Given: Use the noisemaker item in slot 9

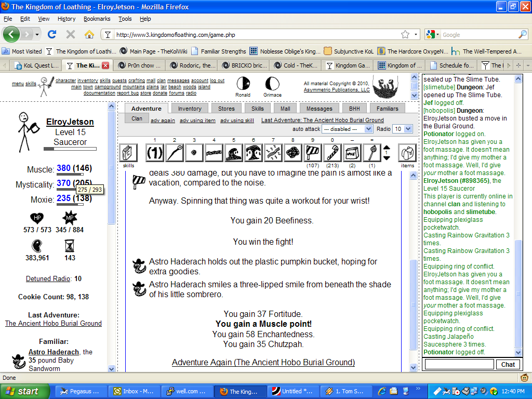Looking at the screenshot, I should point(313,153).
